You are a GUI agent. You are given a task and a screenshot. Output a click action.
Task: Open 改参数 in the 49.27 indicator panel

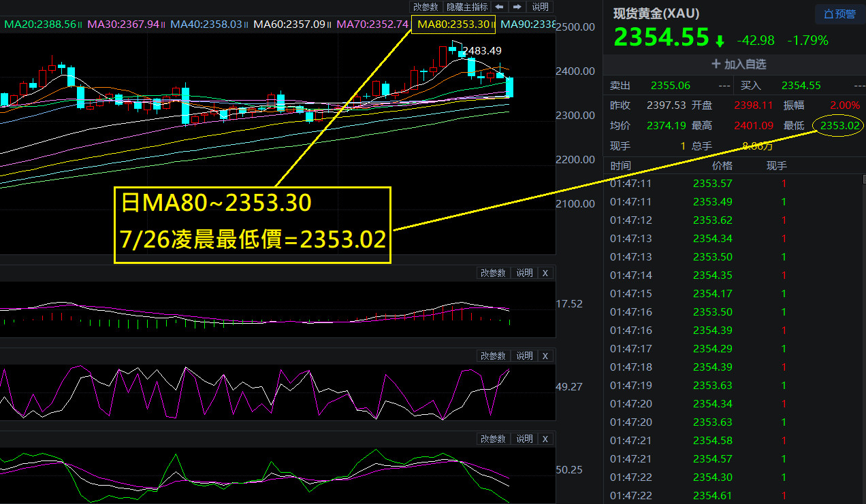tap(494, 356)
